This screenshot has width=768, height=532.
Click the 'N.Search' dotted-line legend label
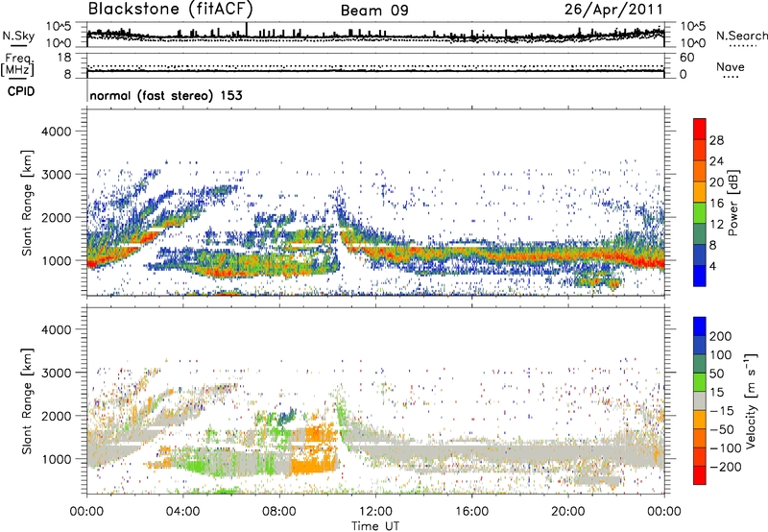click(742, 36)
